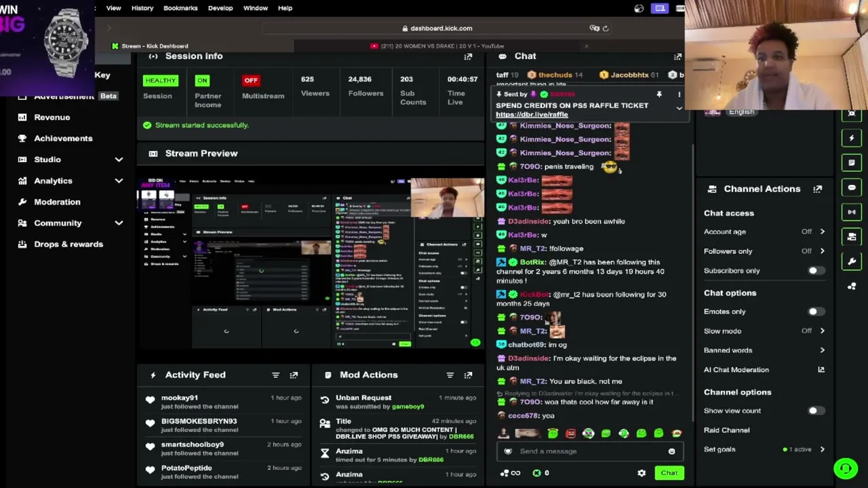Pop out the Channel Actions panel
Viewport: 868px width, 488px height.
pyautogui.click(x=818, y=189)
